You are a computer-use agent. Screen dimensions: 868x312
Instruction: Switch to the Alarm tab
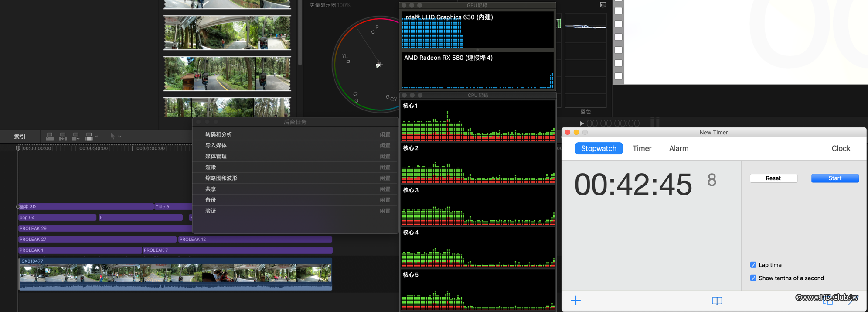(678, 148)
